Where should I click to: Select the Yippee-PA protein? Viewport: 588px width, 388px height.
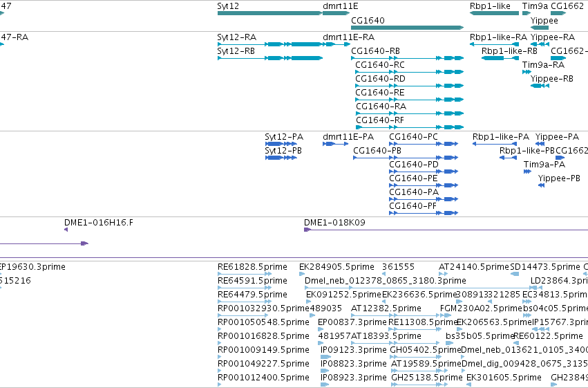[540, 144]
